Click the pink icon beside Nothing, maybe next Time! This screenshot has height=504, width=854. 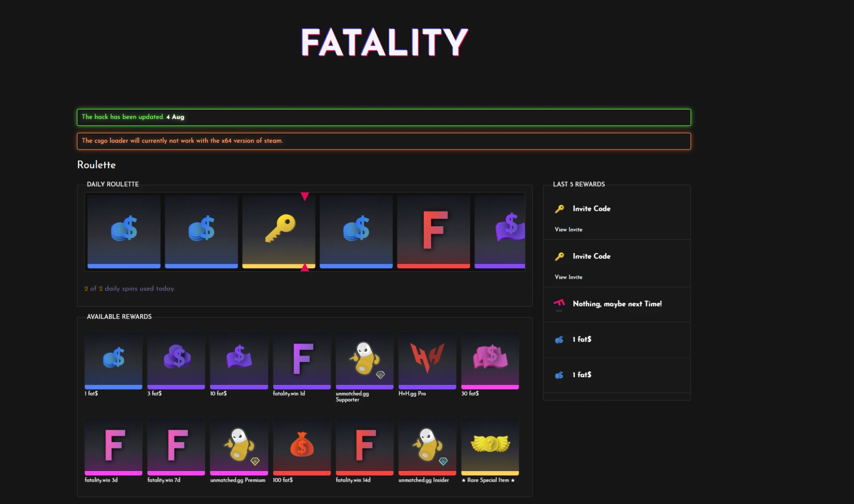(x=559, y=304)
